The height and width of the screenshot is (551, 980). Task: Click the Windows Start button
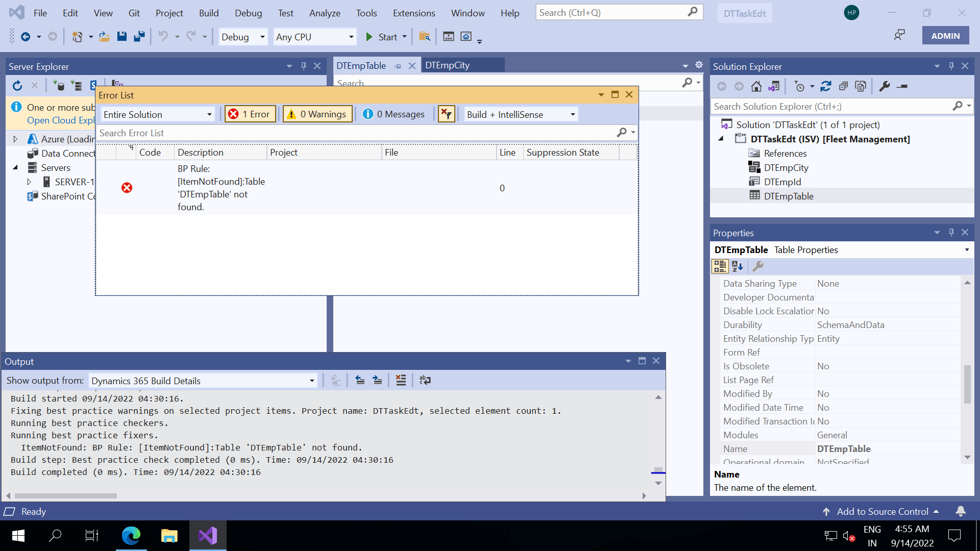18,535
